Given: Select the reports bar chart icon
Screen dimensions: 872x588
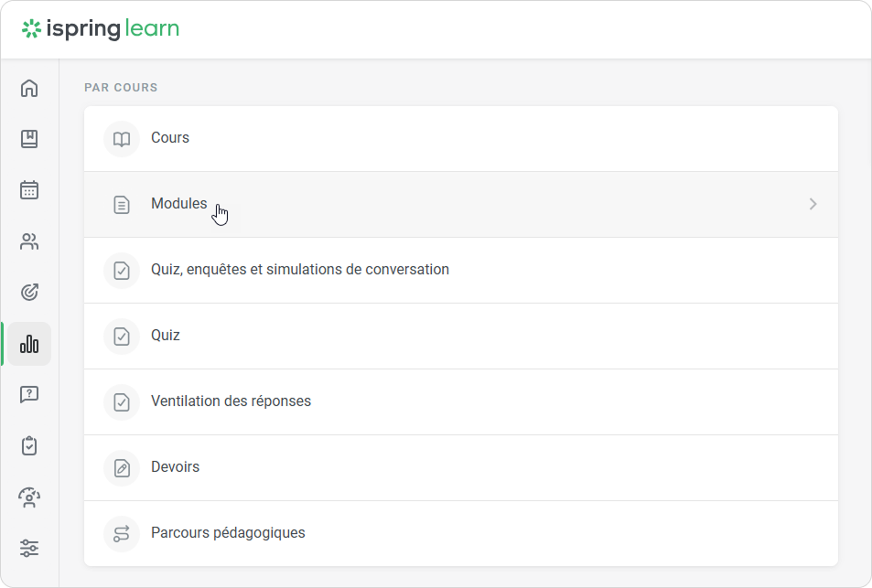Looking at the screenshot, I should click(x=29, y=344).
